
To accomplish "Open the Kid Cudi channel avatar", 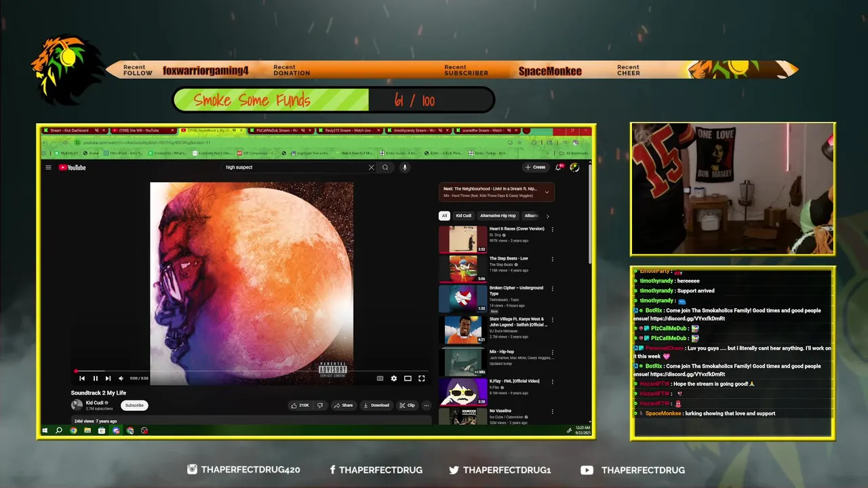I will (77, 405).
